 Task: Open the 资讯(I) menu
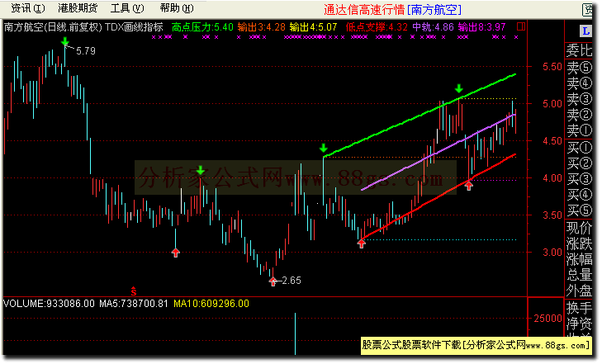click(x=27, y=8)
